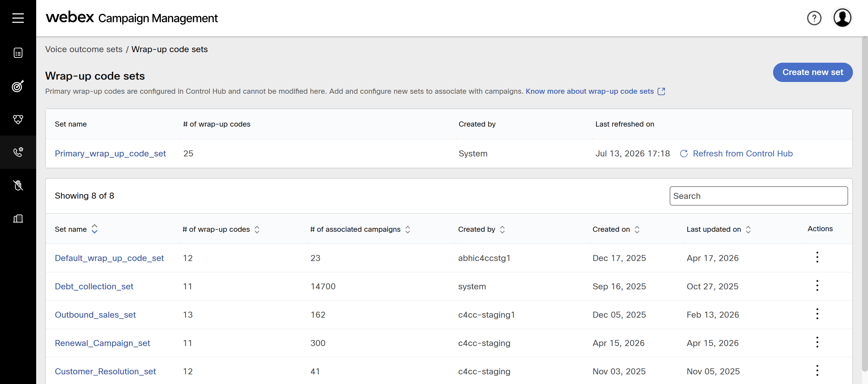Image resolution: width=868 pixels, height=384 pixels.
Task: Sort by Last updated on column
Action: point(748,229)
